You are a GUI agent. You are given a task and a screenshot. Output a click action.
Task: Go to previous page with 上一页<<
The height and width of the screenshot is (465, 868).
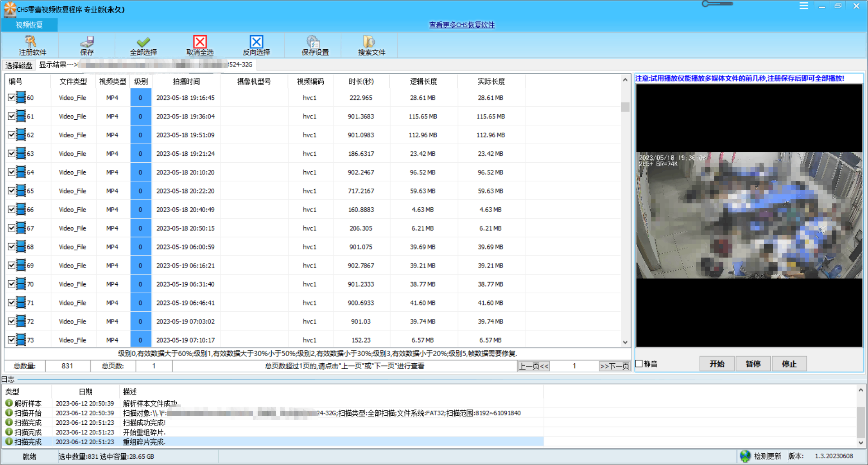(533, 366)
